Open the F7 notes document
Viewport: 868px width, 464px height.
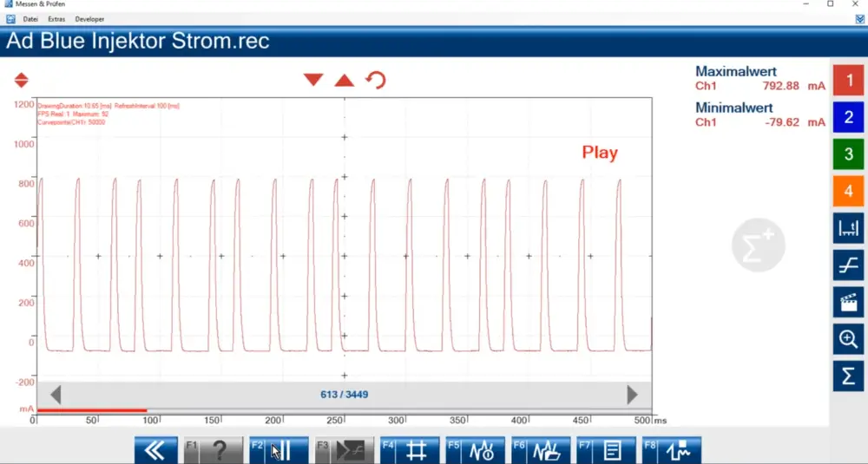click(x=606, y=451)
